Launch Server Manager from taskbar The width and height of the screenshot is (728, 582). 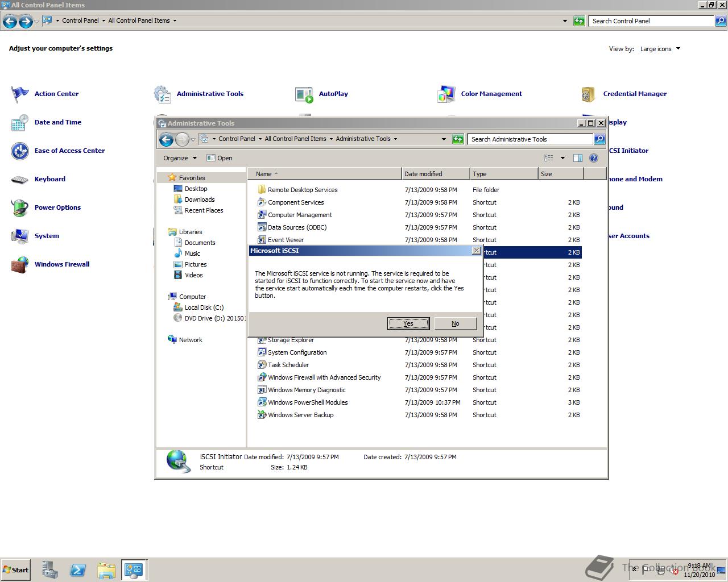49,570
